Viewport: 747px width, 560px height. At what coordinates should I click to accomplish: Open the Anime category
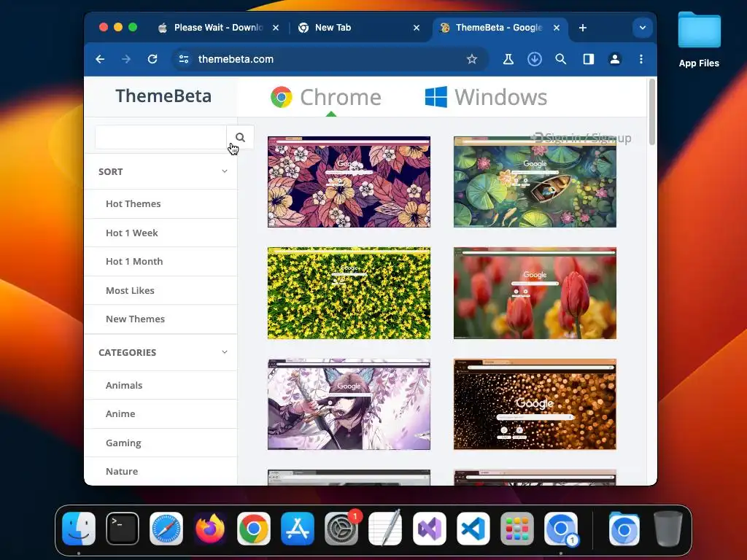coord(120,414)
